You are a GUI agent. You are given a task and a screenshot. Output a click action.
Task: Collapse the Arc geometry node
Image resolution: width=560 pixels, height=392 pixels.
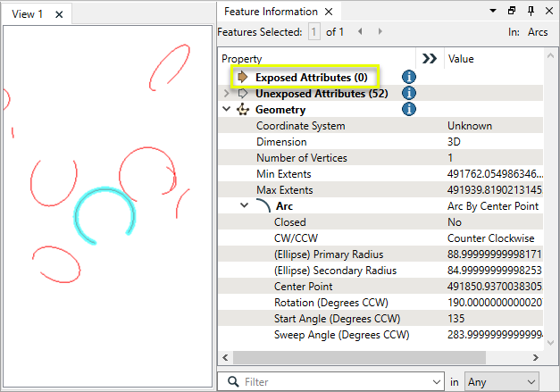244,205
